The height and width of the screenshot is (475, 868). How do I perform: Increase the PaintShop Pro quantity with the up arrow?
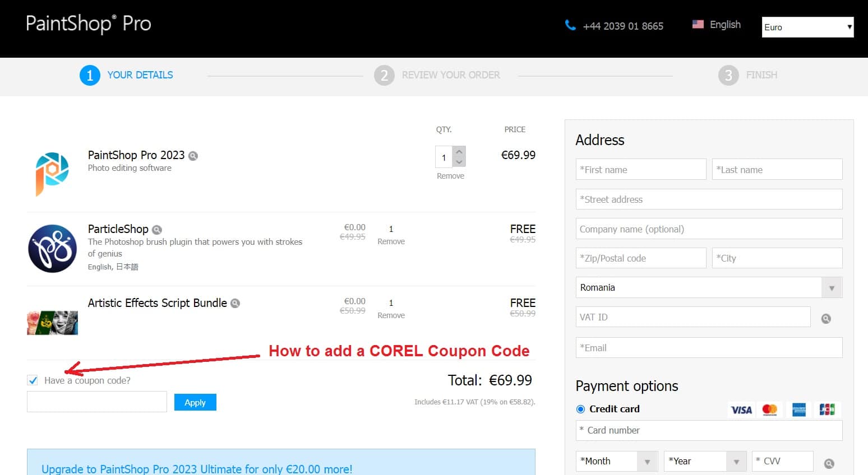click(459, 151)
